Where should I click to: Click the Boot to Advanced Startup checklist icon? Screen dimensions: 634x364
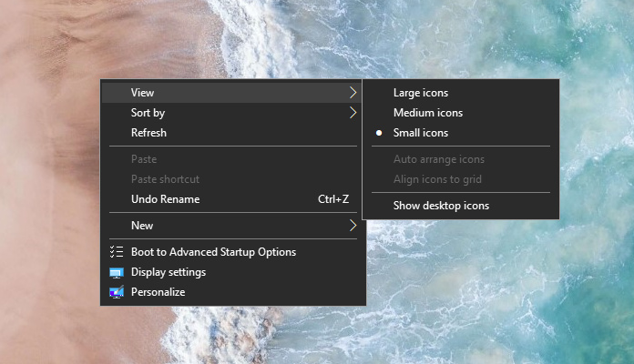point(117,252)
